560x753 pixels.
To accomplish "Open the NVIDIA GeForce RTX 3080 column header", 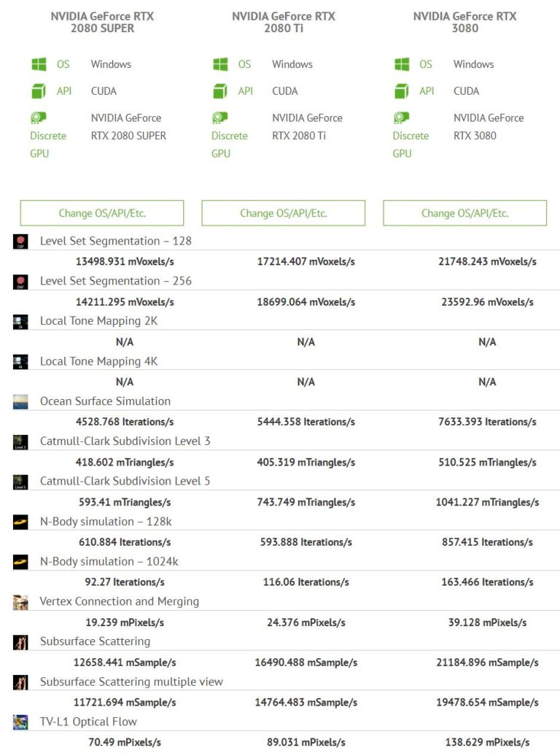I will 464,22.
